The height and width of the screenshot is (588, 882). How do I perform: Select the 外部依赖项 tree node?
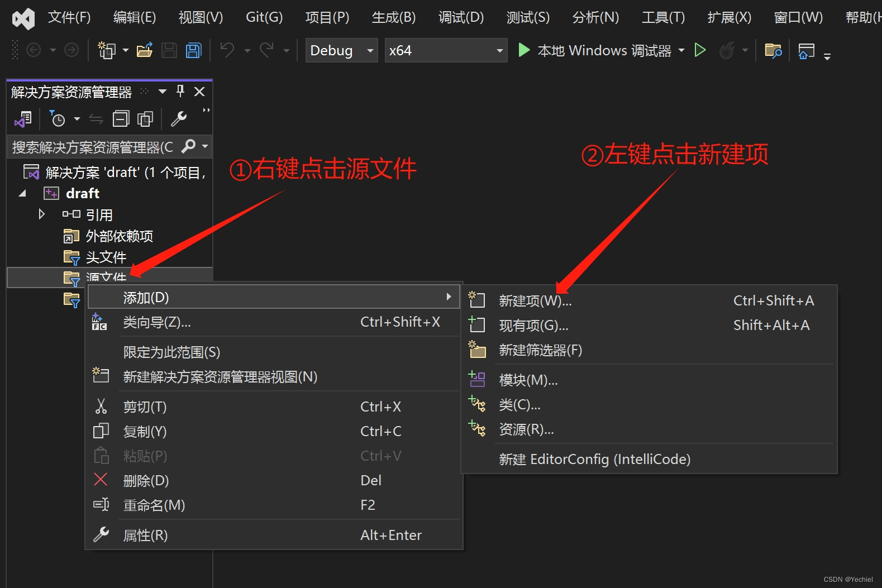(x=119, y=236)
